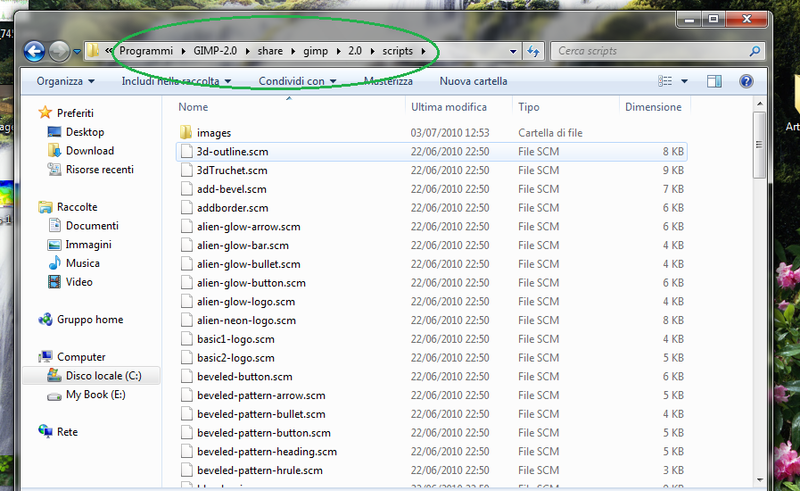The image size is (800, 491).
Task: Sort files by Ultima modifica column
Action: (448, 106)
